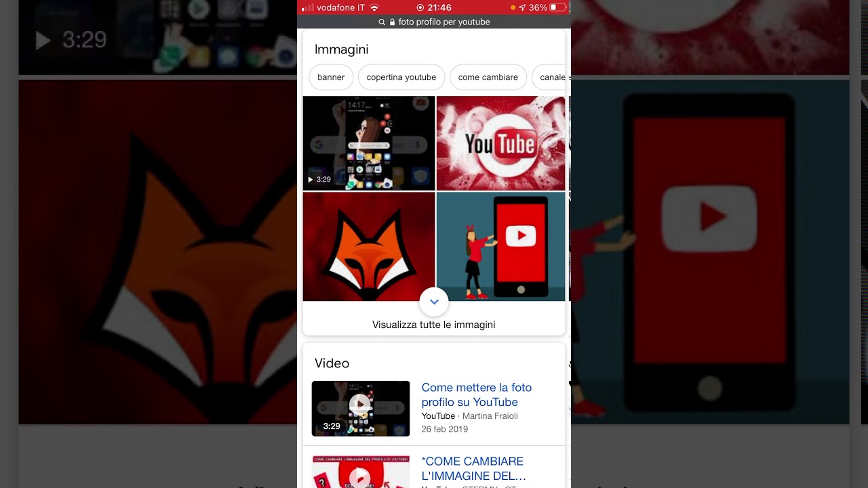Tap the padlock icon in address bar
Image resolution: width=868 pixels, height=488 pixels.
click(392, 22)
